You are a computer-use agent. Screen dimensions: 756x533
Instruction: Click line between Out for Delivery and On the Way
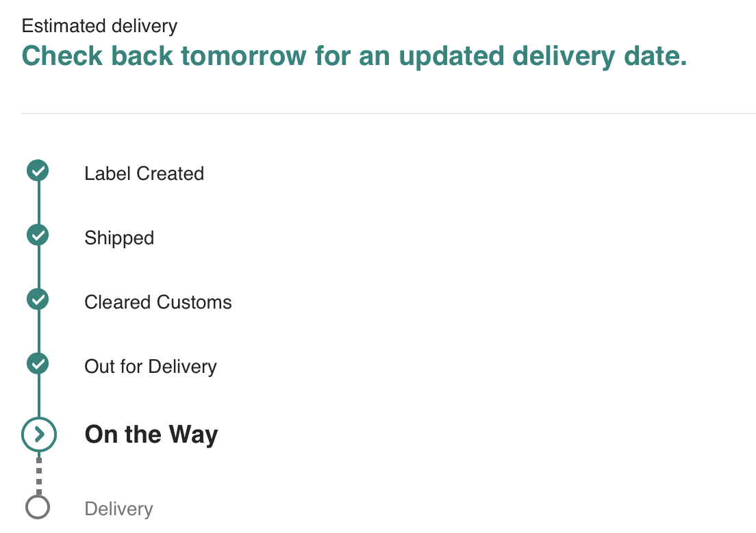click(38, 395)
